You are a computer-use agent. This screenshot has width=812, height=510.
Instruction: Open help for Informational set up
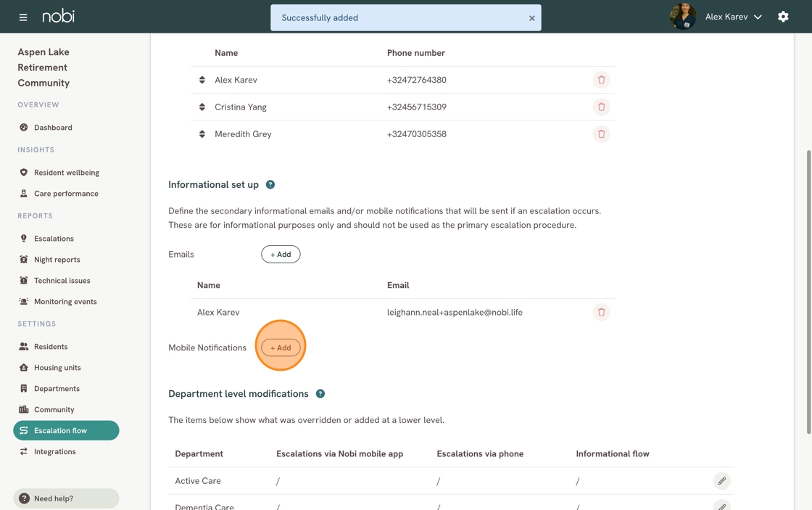270,184
